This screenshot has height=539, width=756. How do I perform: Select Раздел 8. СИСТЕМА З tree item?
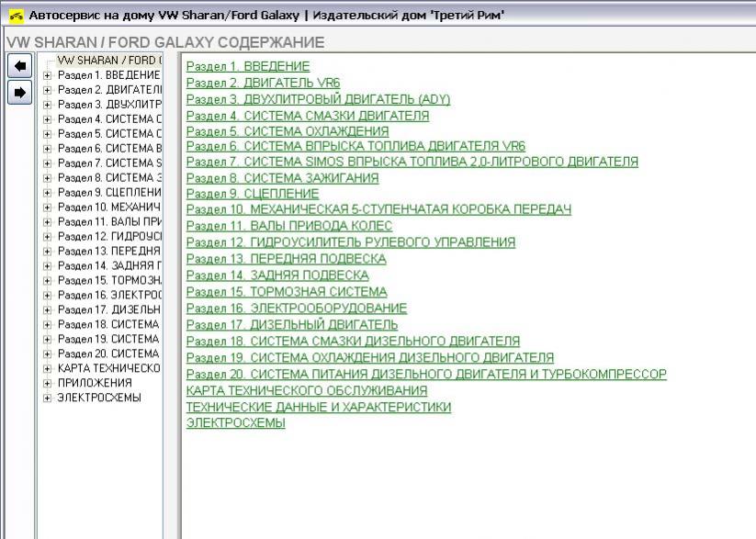tap(110, 178)
